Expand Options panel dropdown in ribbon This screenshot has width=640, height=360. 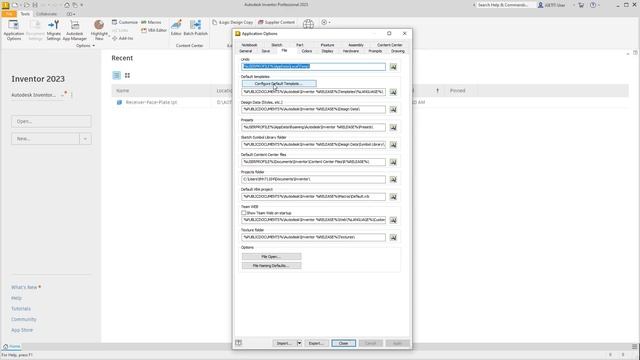tap(93, 46)
